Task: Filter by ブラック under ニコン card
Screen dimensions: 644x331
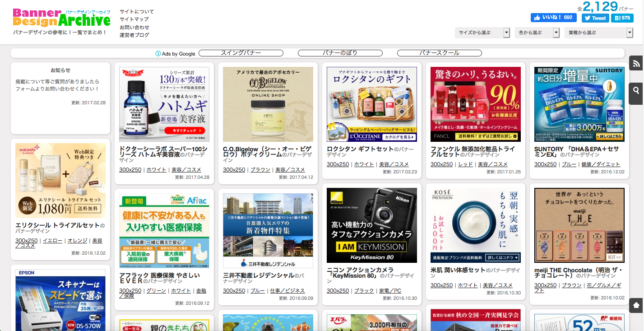Action: point(364,291)
